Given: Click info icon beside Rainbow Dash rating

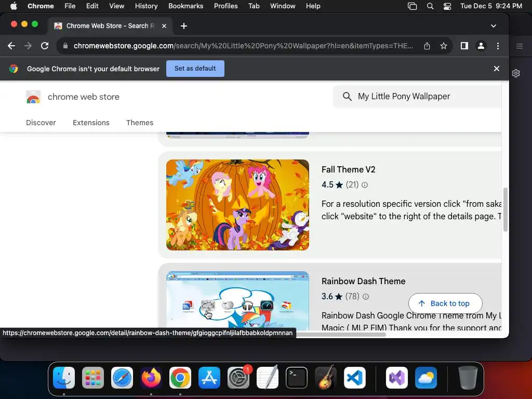Looking at the screenshot, I should coord(365,297).
